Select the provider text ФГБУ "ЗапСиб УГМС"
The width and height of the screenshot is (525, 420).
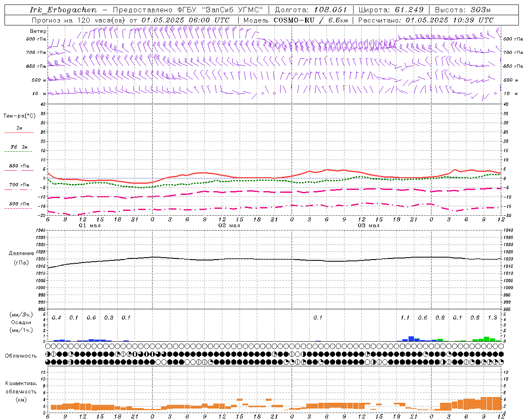[220, 10]
